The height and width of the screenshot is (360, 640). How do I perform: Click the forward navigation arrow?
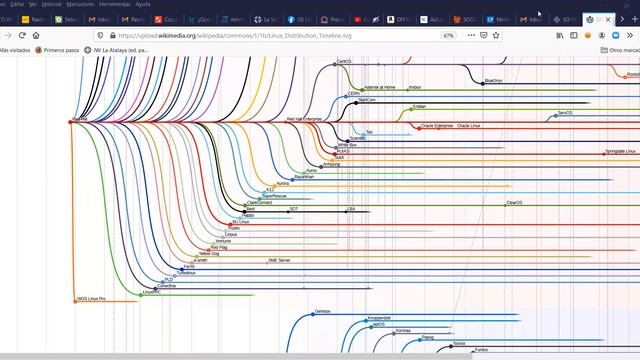[x=7, y=36]
